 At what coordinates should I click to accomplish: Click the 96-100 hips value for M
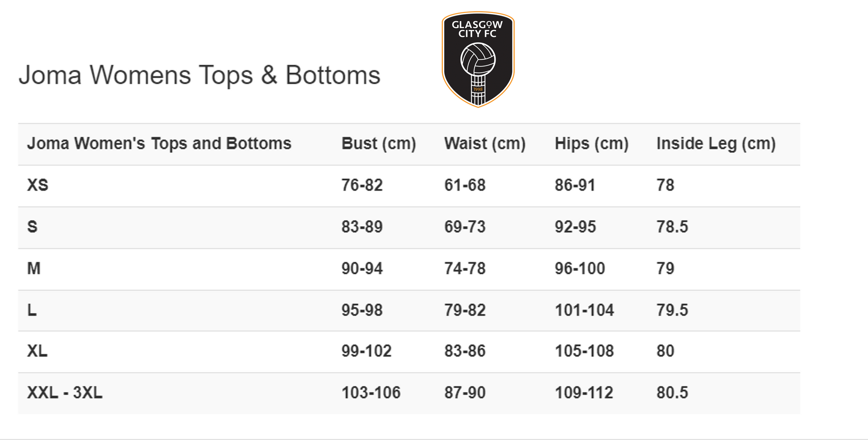(580, 269)
